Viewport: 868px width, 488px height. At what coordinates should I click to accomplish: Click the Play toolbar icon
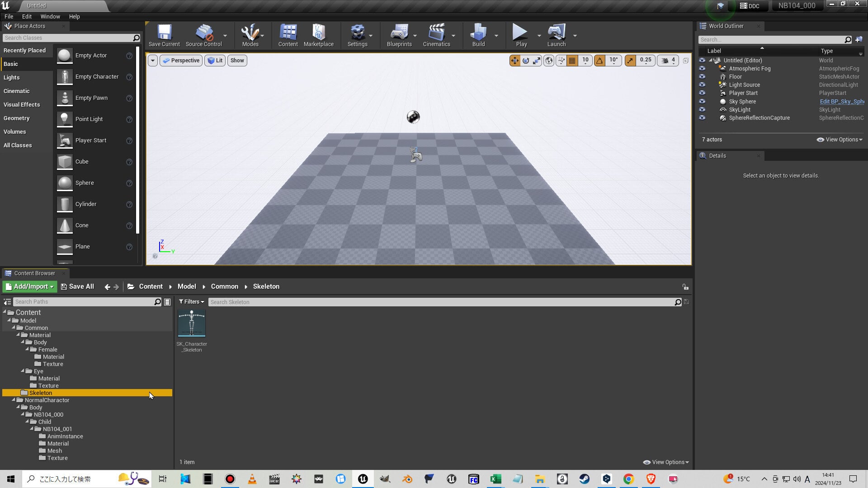[x=521, y=35]
